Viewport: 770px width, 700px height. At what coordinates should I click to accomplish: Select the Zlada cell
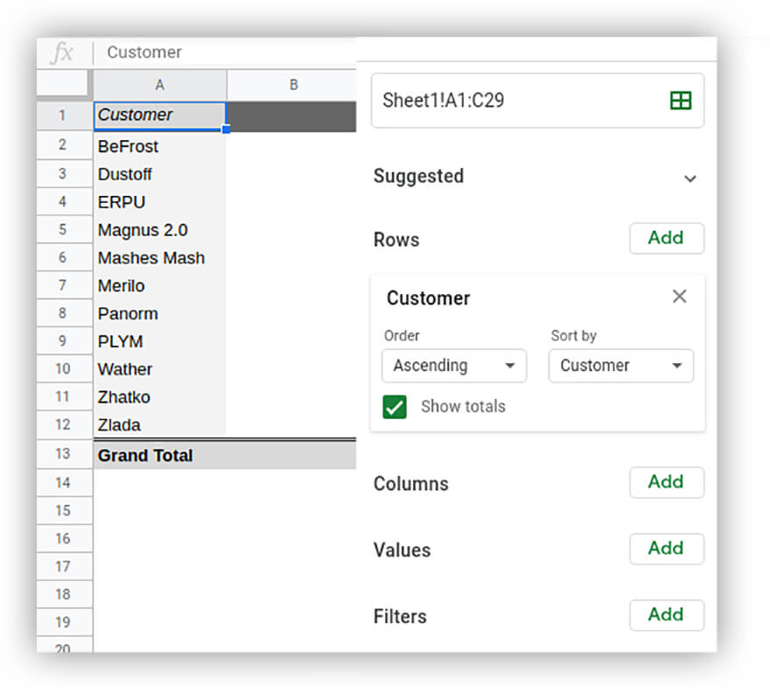pyautogui.click(x=159, y=425)
